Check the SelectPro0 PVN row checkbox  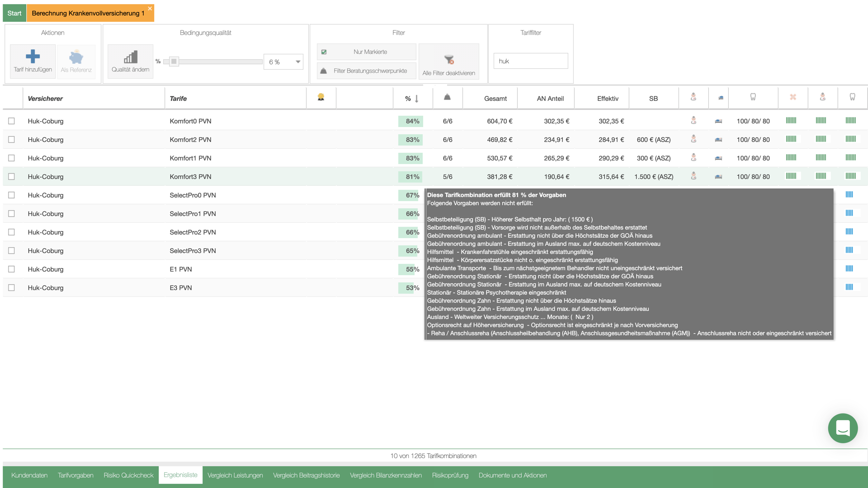(11, 195)
